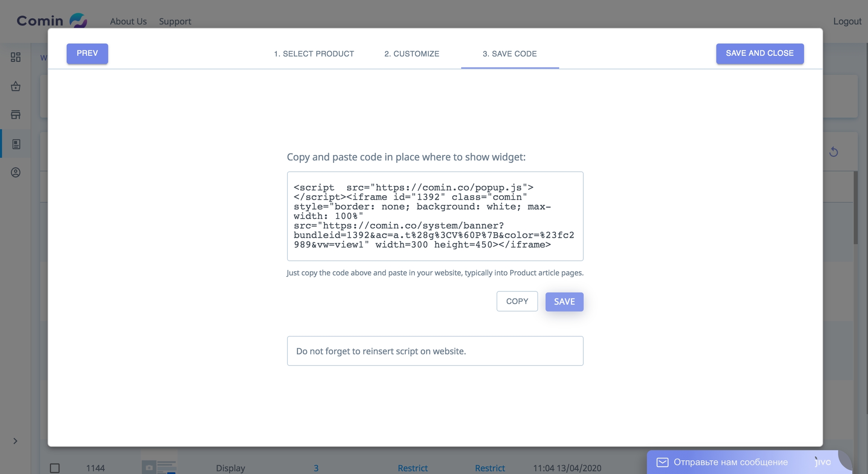
Task: Go back with the PREV button
Action: pyautogui.click(x=87, y=54)
